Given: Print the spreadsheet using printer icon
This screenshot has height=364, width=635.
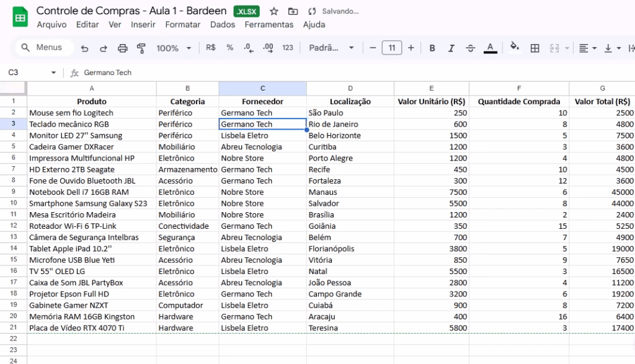Looking at the screenshot, I should point(122,48).
